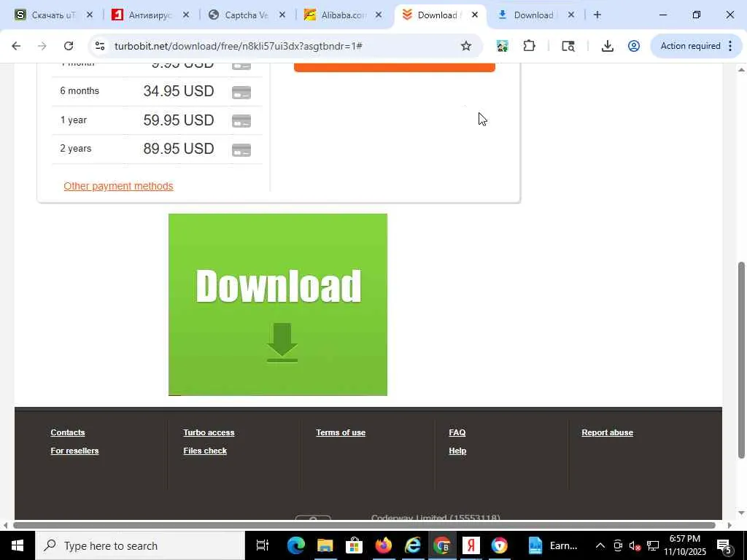Launch Firefox from taskbar
Image resolution: width=747 pixels, height=560 pixels.
click(383, 545)
